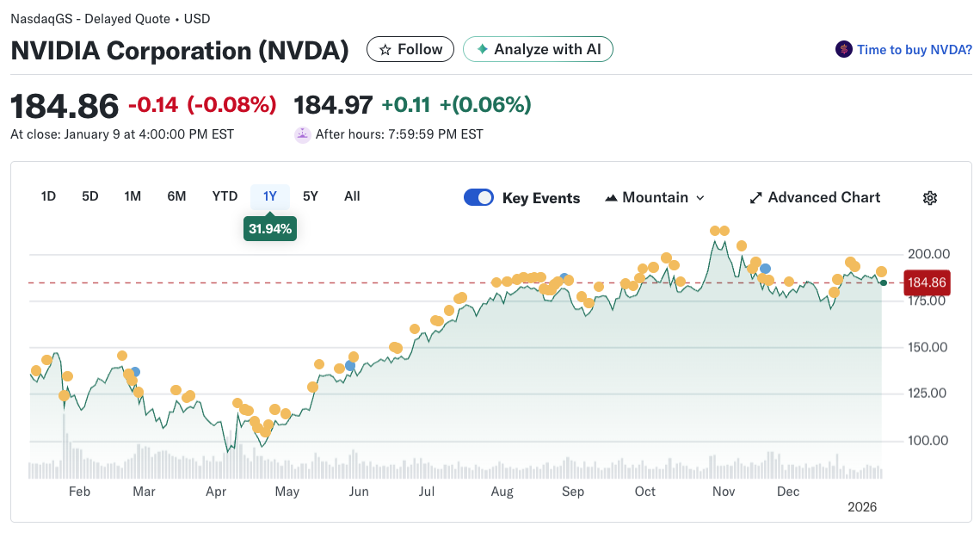Open chart settings gear icon
The width and height of the screenshot is (980, 533).
point(929,198)
